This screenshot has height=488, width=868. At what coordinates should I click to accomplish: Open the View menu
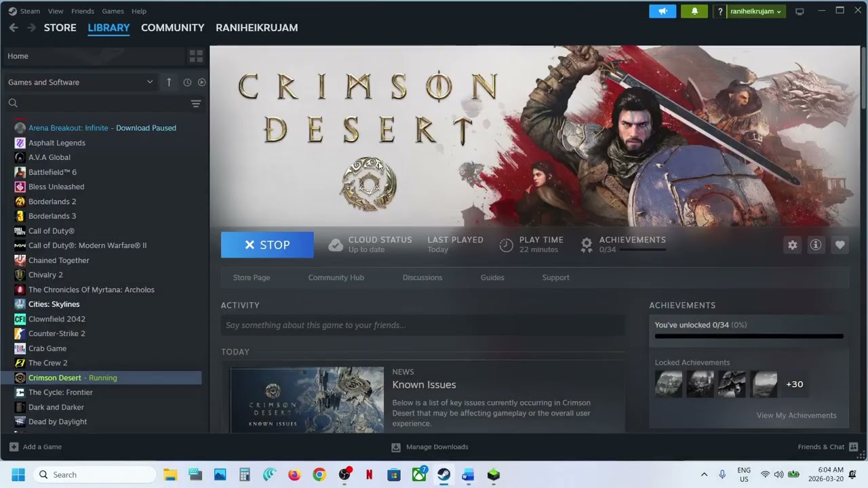point(56,11)
